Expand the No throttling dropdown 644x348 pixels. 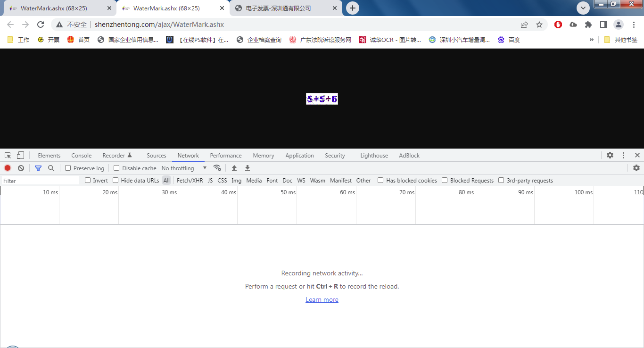click(x=184, y=168)
